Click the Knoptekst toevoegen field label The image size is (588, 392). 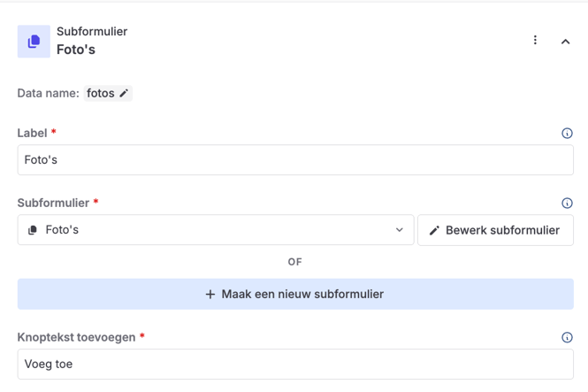[x=76, y=337]
